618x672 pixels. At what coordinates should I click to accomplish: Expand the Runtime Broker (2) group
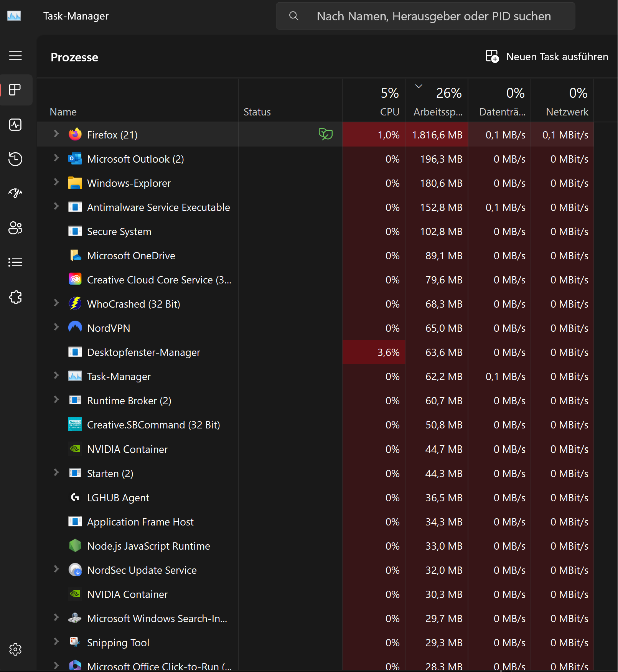[x=56, y=399]
